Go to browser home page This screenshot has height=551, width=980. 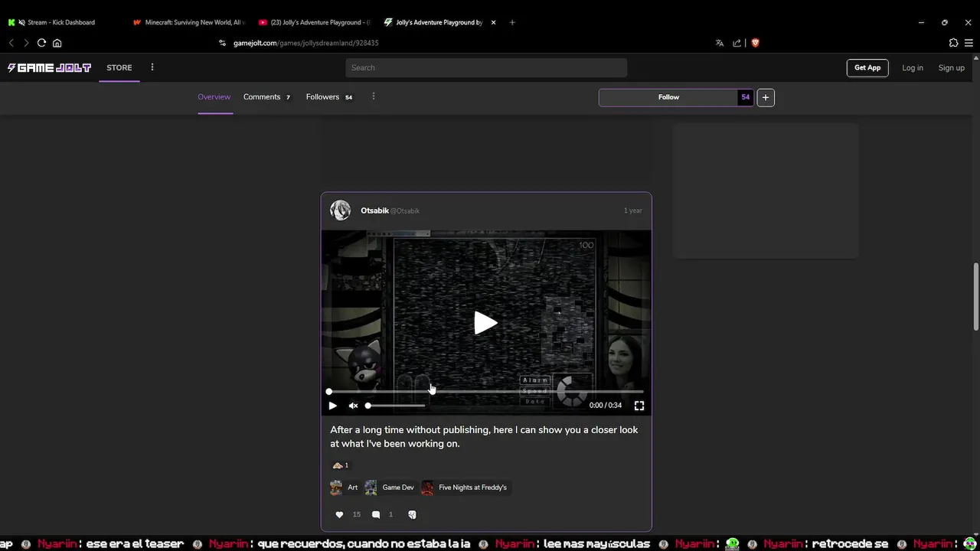57,43
